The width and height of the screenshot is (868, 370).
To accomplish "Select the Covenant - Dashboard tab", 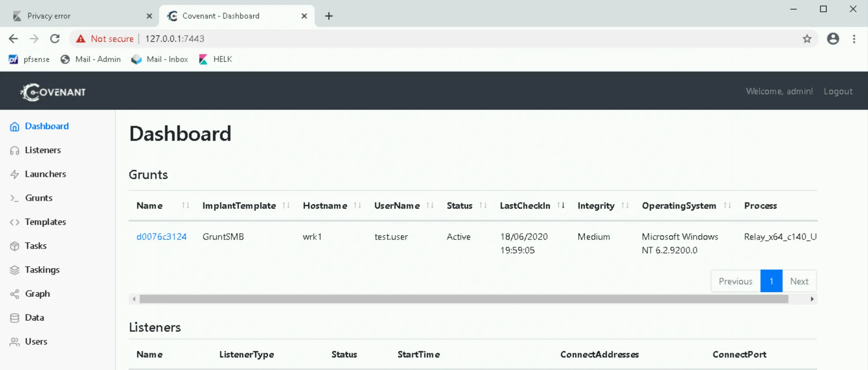I will click(x=237, y=16).
